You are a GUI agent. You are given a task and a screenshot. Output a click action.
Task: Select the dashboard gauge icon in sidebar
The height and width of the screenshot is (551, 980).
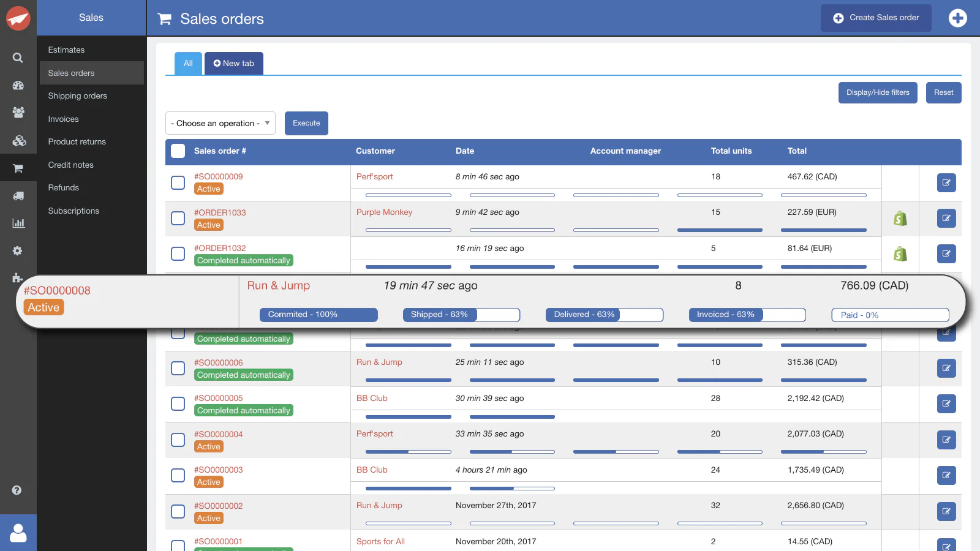point(18,85)
